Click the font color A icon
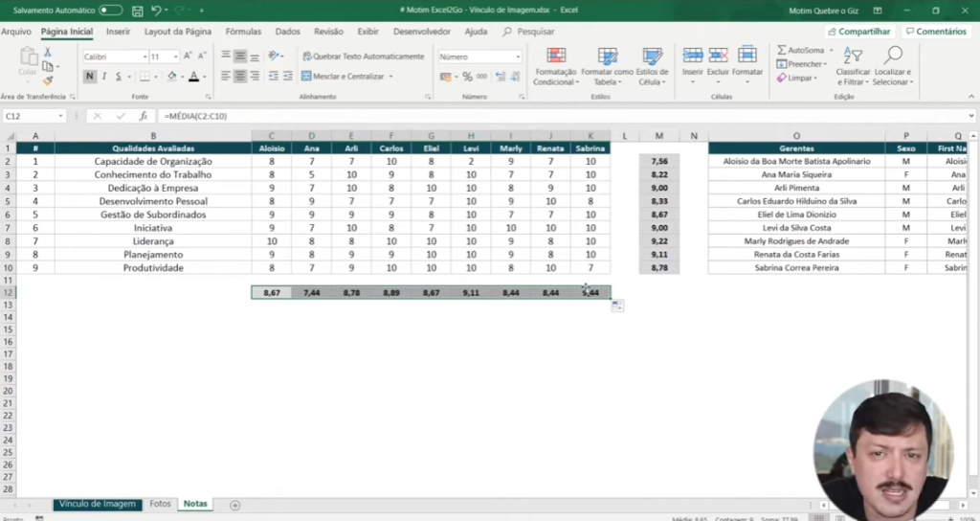 [193, 77]
